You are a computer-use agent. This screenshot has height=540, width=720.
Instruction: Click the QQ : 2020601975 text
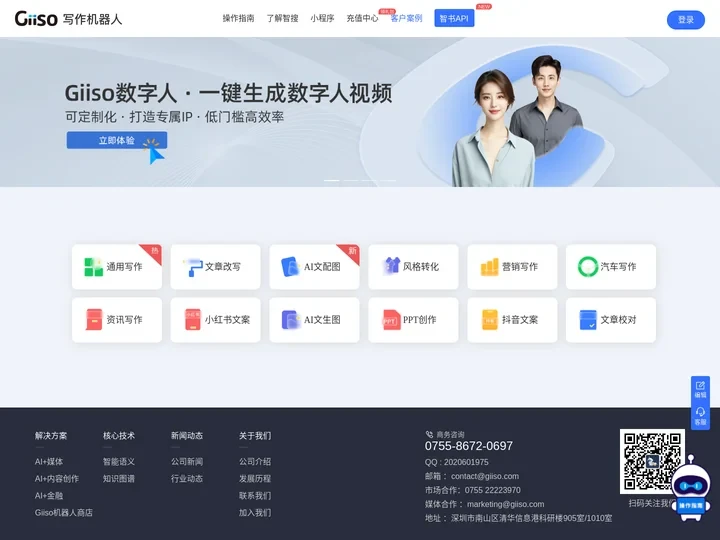(x=457, y=462)
